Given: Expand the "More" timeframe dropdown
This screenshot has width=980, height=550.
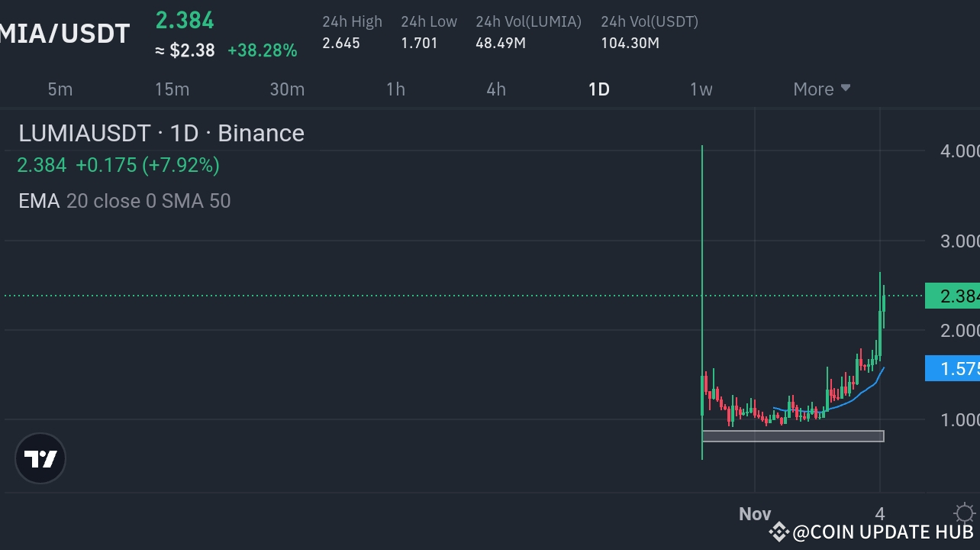Looking at the screenshot, I should [x=821, y=89].
